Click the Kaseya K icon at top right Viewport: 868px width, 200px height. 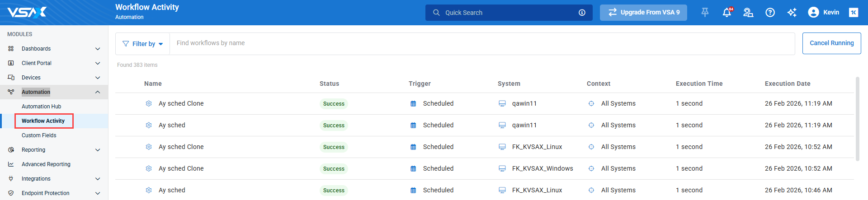click(854, 13)
